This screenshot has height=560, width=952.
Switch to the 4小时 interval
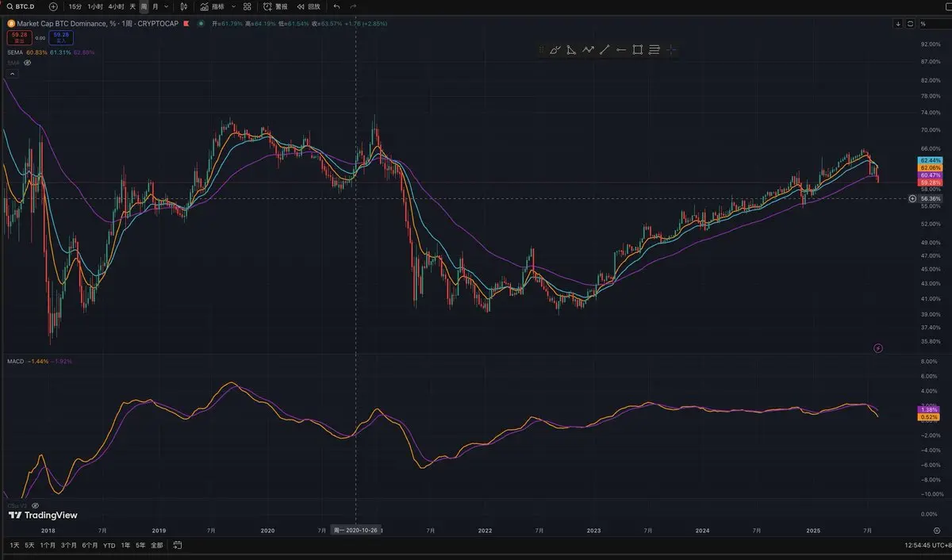click(x=117, y=6)
